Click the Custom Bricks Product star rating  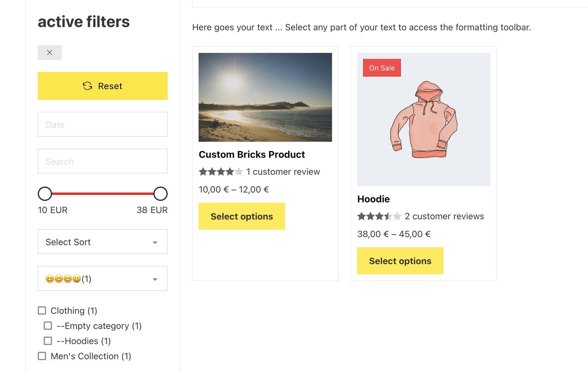pyautogui.click(x=221, y=172)
